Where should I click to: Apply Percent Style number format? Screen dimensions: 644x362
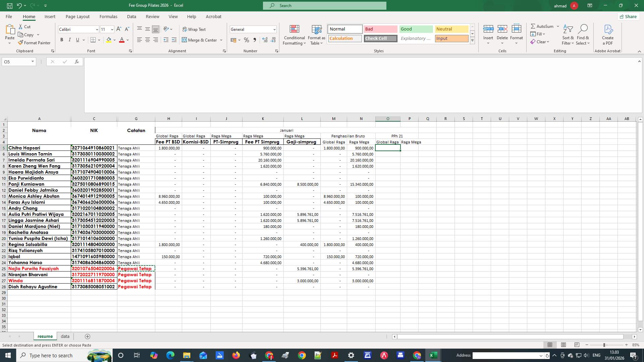point(247,40)
